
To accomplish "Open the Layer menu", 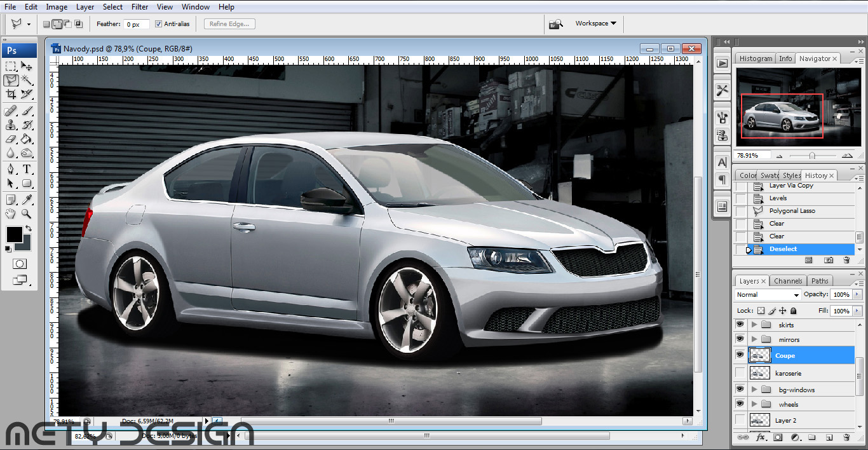I will [85, 7].
